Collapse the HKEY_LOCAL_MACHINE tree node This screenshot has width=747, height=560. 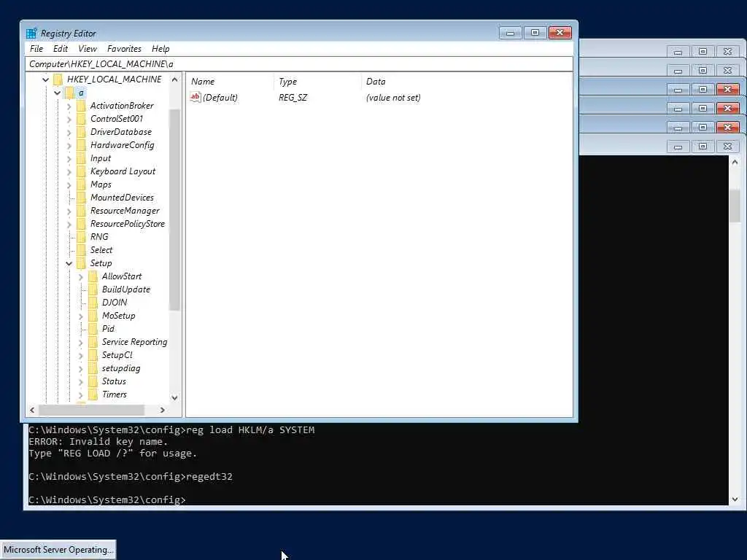[x=46, y=79]
